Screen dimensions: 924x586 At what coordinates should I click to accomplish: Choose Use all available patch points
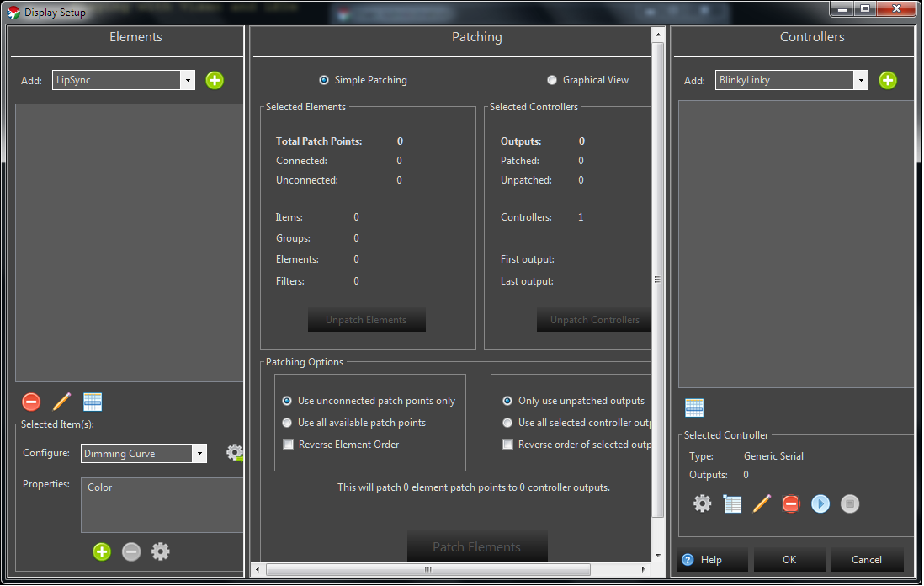tap(288, 423)
